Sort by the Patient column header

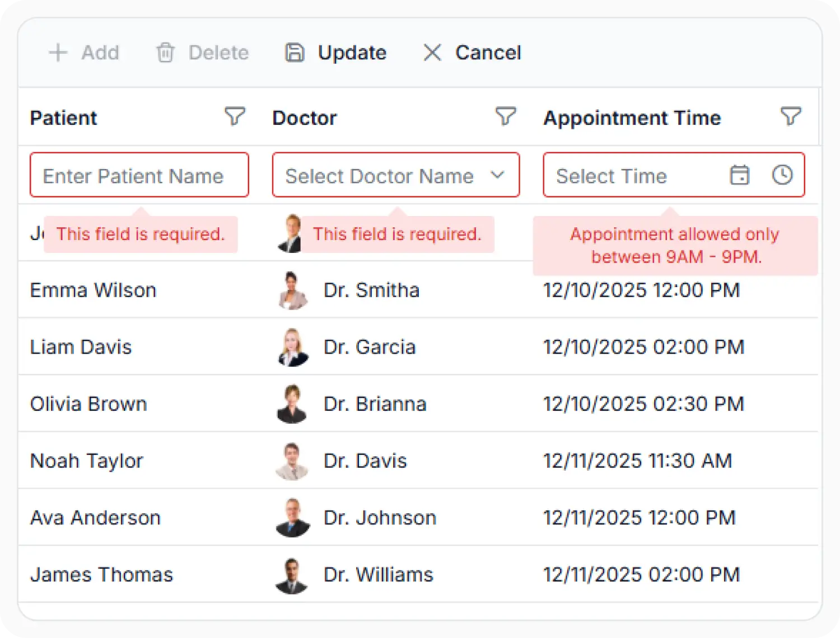[63, 118]
